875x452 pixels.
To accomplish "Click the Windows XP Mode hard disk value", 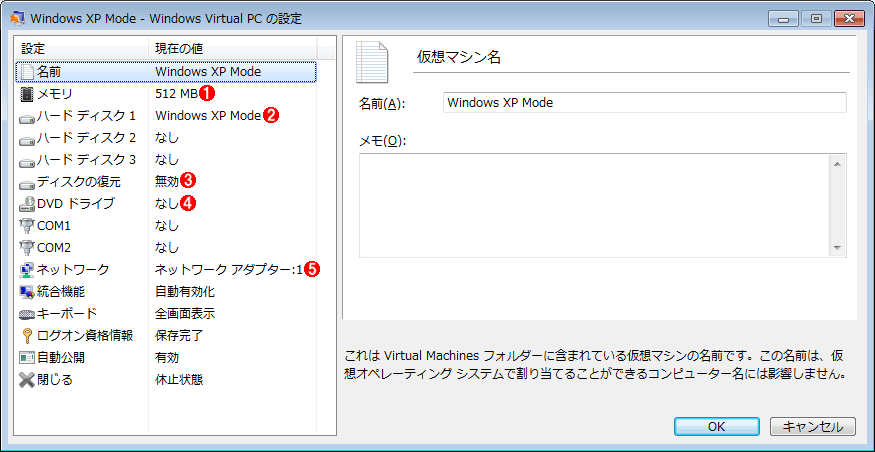I will click(208, 116).
